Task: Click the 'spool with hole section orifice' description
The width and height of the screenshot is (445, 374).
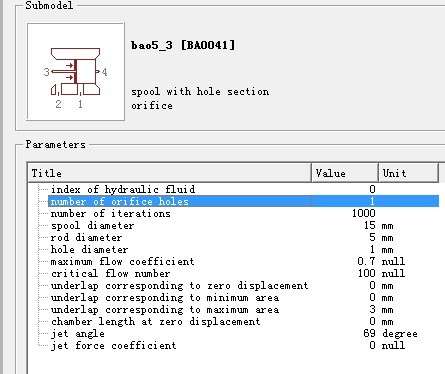Action: pyautogui.click(x=200, y=98)
